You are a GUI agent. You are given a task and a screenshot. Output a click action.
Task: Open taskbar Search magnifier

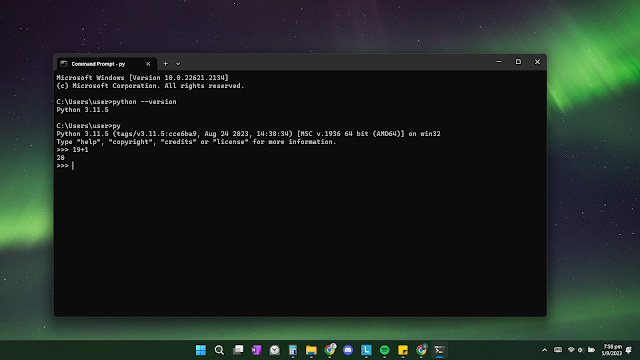[219, 350]
